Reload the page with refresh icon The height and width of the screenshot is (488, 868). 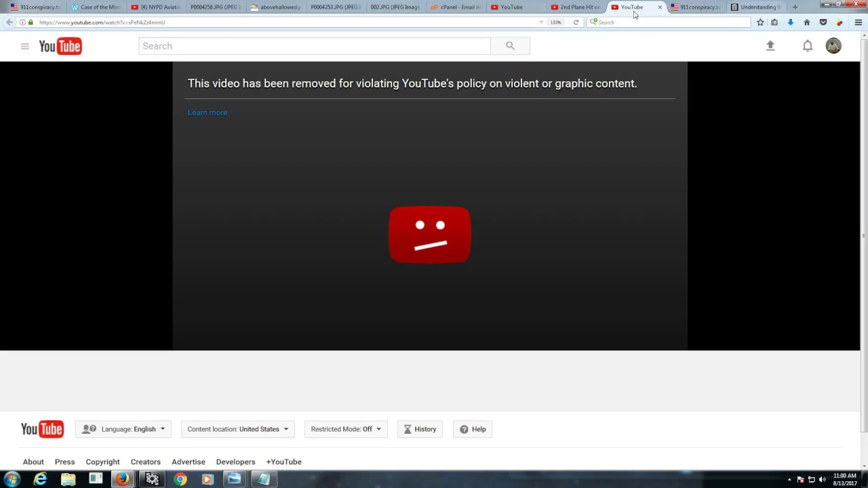(x=576, y=22)
